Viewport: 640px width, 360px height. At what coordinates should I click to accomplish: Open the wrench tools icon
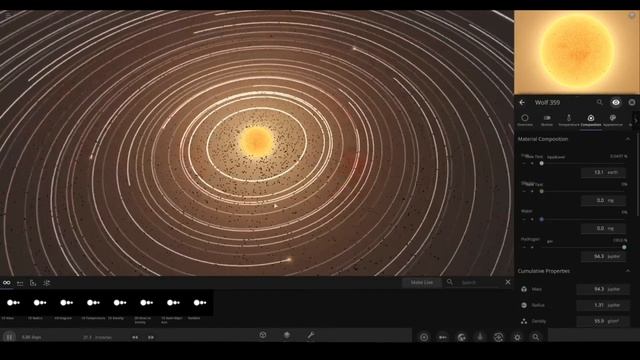pyautogui.click(x=311, y=335)
